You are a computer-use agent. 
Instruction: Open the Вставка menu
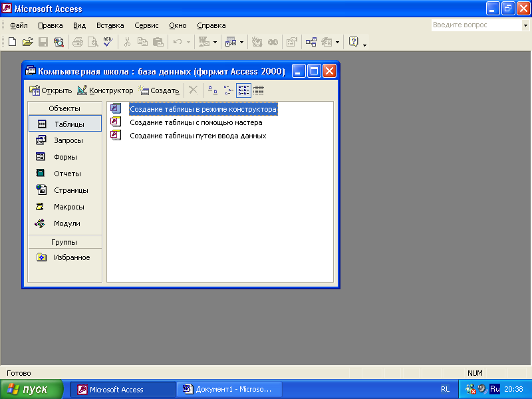(110, 25)
